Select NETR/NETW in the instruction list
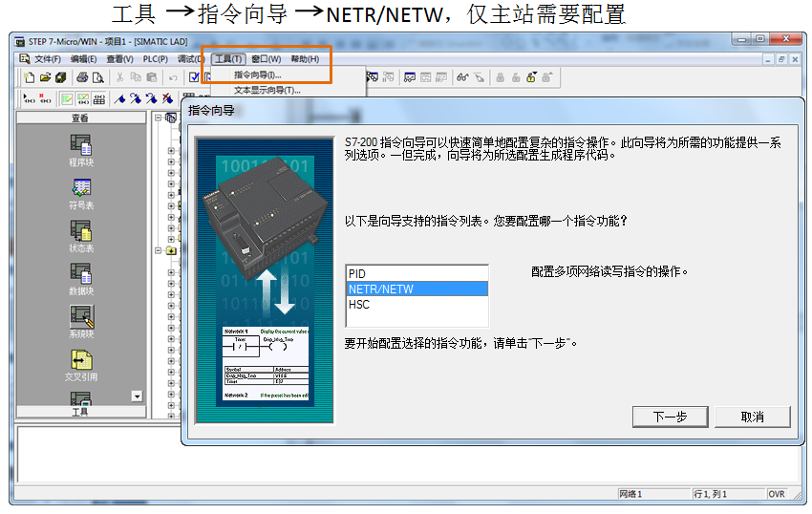This screenshot has width=812, height=514. pyautogui.click(x=417, y=289)
